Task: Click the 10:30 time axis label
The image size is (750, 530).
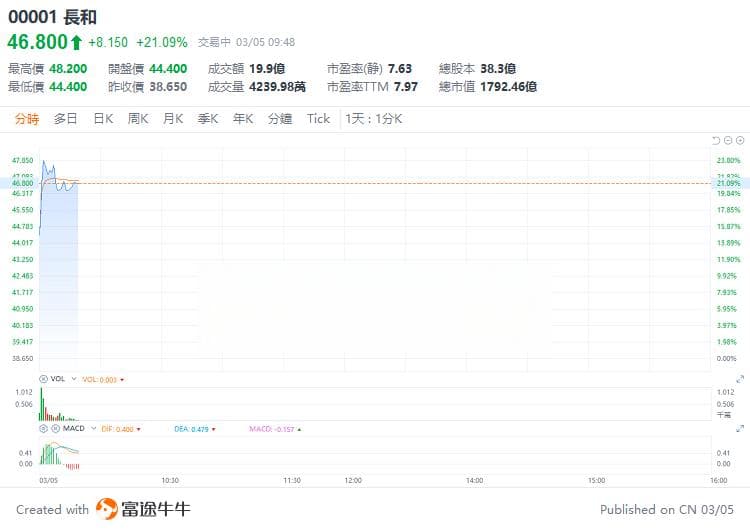Action: 170,480
